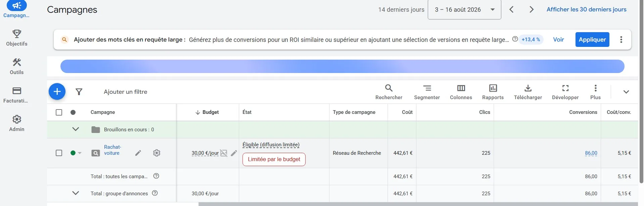Go to next date range arrow
The width and height of the screenshot is (644, 206).
[531, 9]
